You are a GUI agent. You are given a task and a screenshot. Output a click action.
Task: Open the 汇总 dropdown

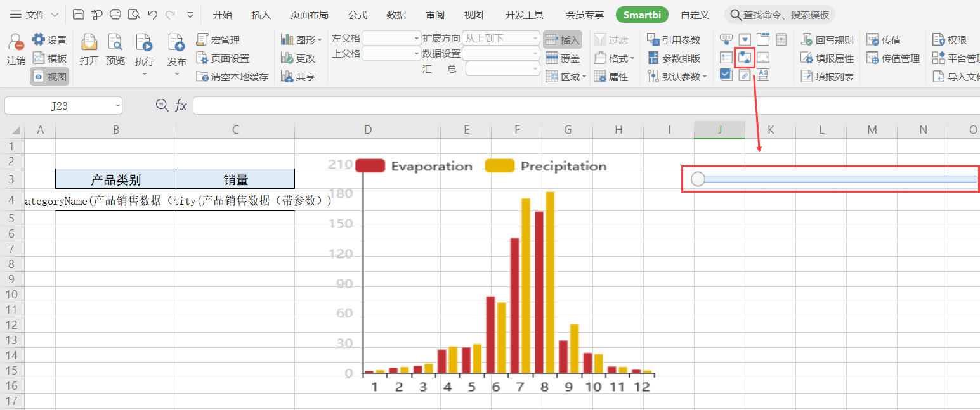pos(503,68)
